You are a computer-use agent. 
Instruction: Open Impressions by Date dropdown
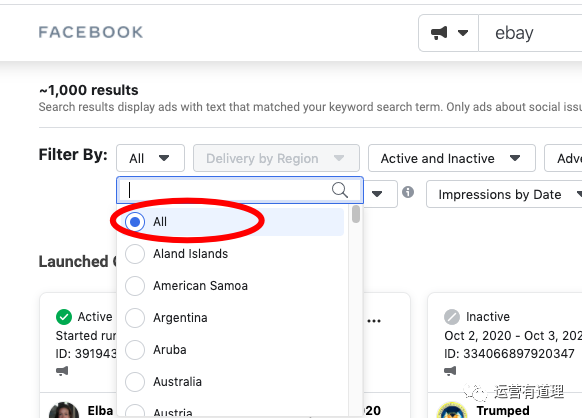pyautogui.click(x=504, y=194)
